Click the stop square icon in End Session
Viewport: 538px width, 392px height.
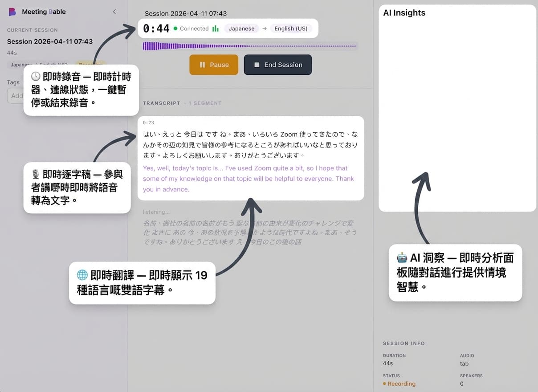pyautogui.click(x=258, y=65)
